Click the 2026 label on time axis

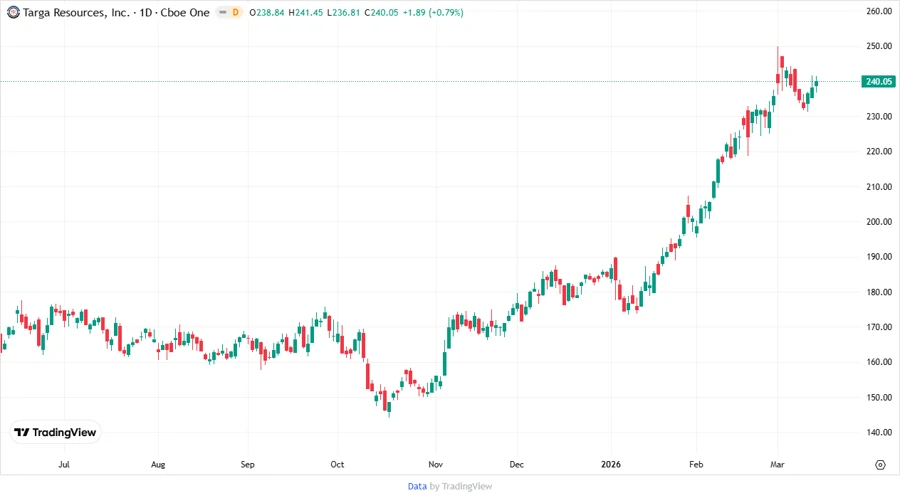click(611, 464)
